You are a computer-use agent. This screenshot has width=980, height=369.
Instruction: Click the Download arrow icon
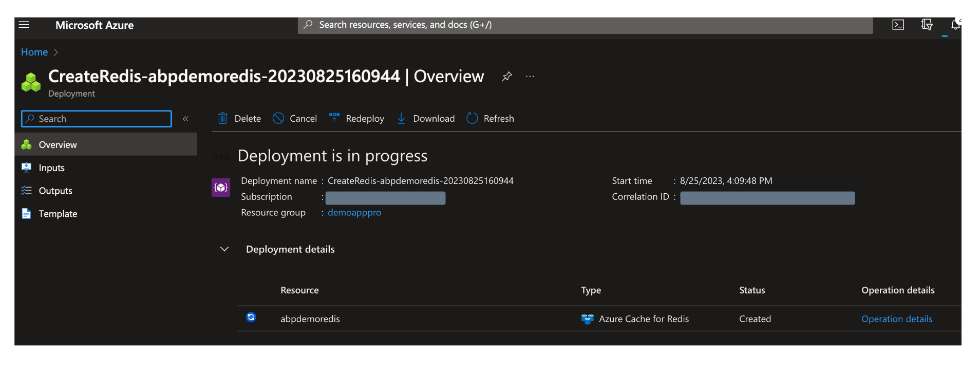401,118
